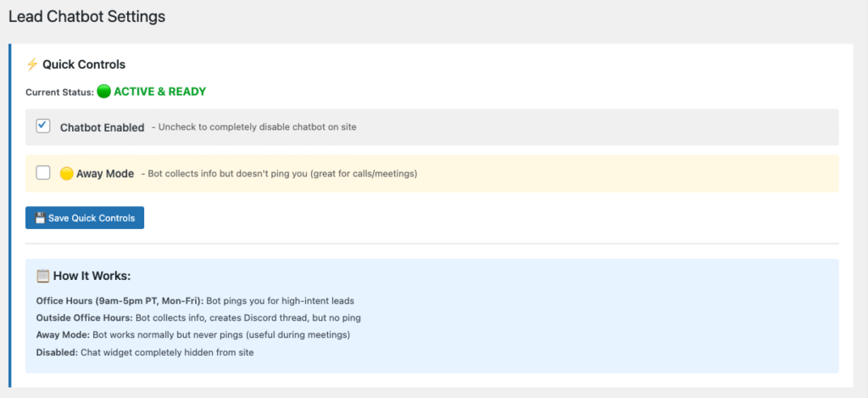
Task: Uncheck the Chatbot Enabled checkbox
Action: [43, 126]
